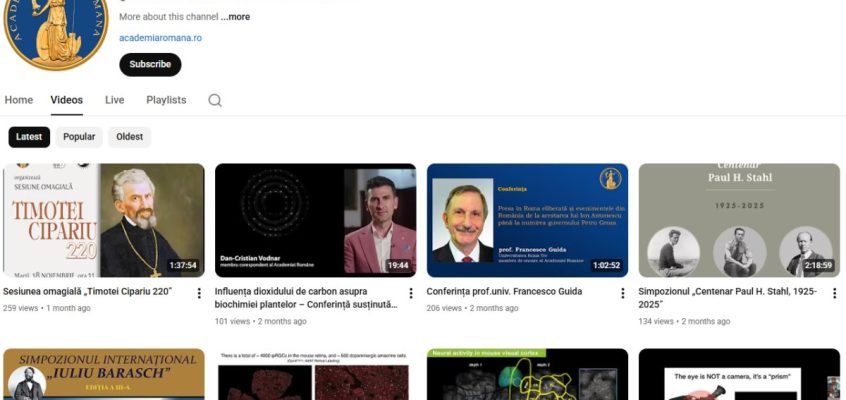Sort videos by Latest
846x400 pixels.
[29, 137]
